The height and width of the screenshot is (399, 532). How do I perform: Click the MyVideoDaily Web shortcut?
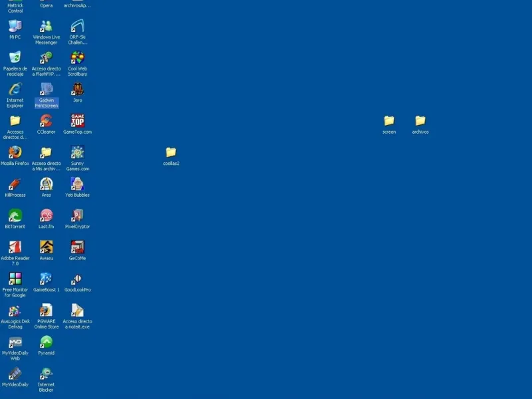(x=15, y=342)
